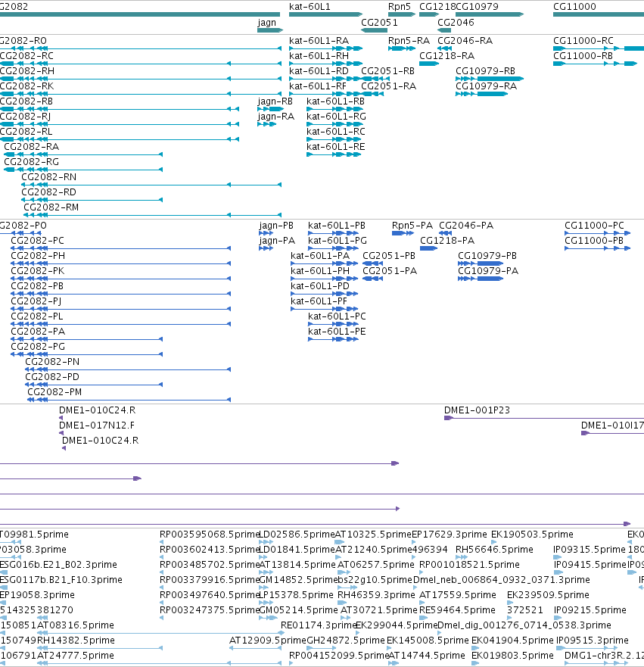
Task: Select transcript kat-60L1-RE
Action: click(336, 147)
